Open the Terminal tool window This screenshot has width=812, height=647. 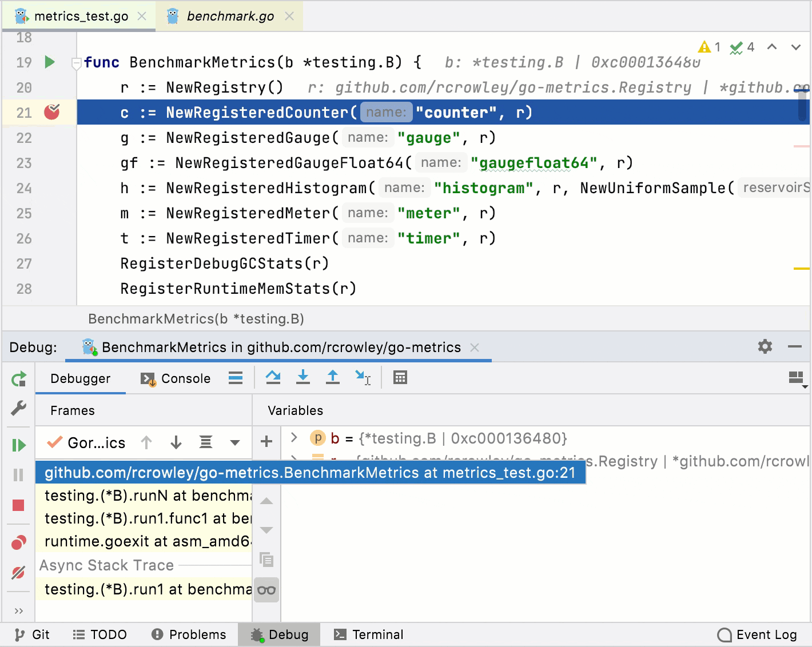(369, 634)
